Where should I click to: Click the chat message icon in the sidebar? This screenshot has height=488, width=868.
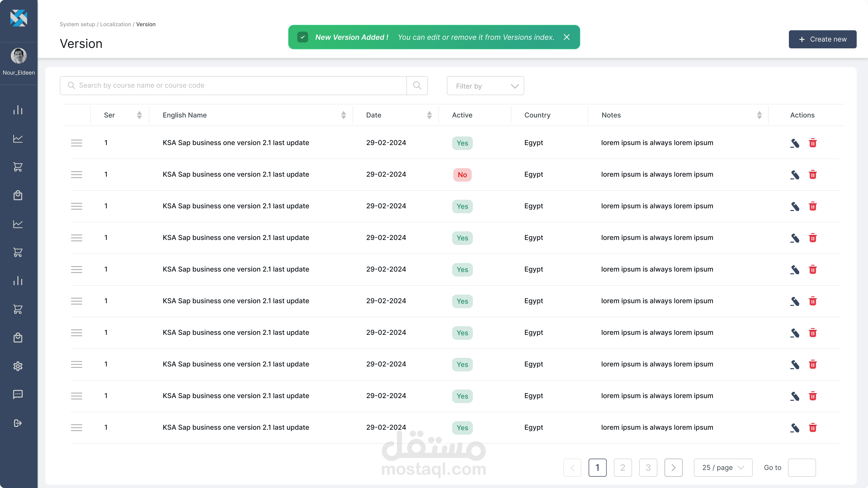18,394
